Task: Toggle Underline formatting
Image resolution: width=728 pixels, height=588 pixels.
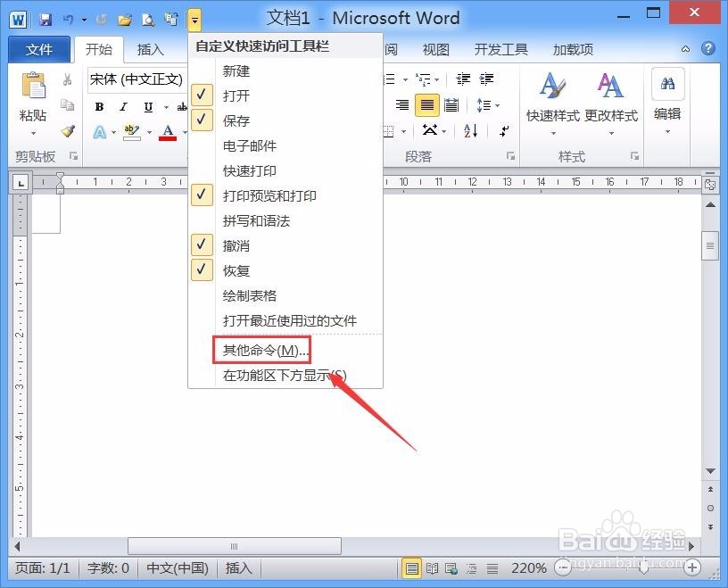Action: click(148, 107)
